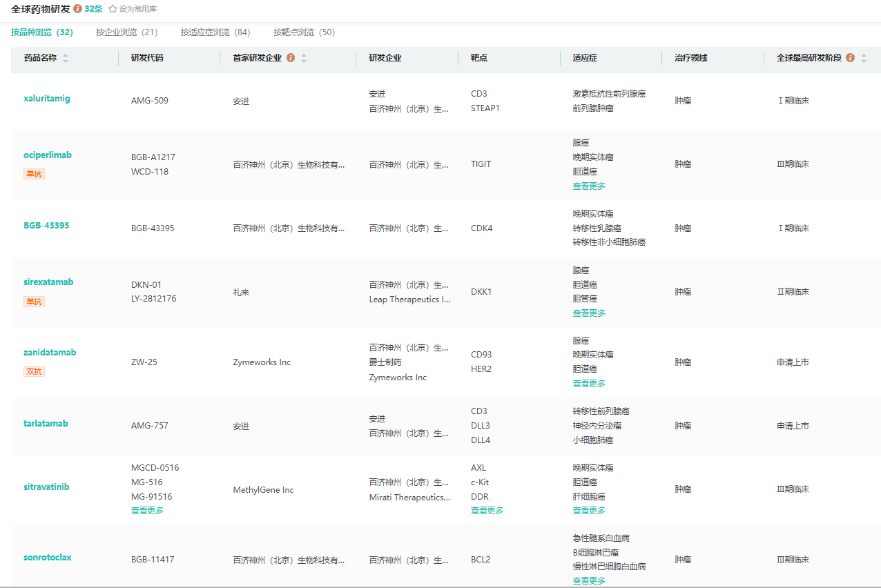Expand 查看更多 under sitravatinib targets
Viewport: 881px width, 588px height.
pos(487,511)
